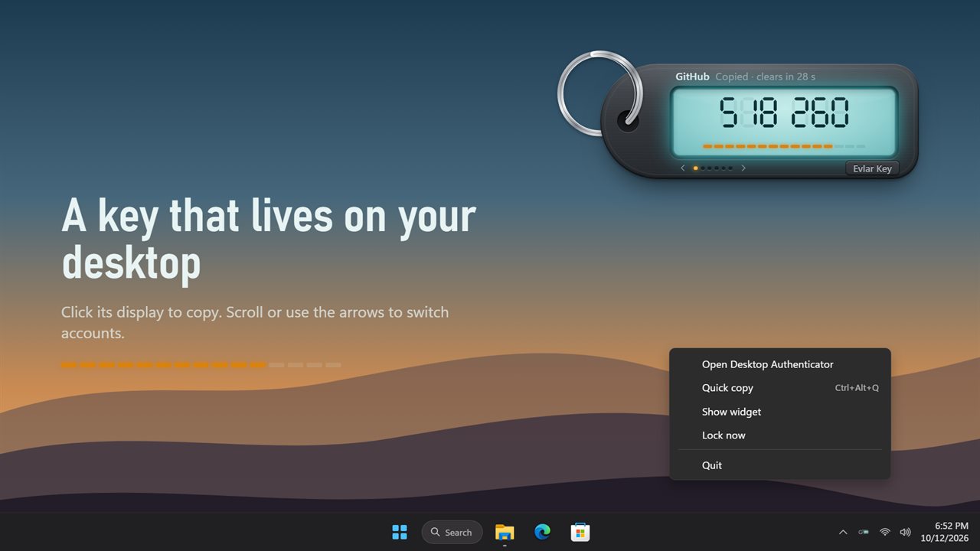This screenshot has height=551, width=980.
Task: Click the taskbar Search box
Action: (x=452, y=532)
